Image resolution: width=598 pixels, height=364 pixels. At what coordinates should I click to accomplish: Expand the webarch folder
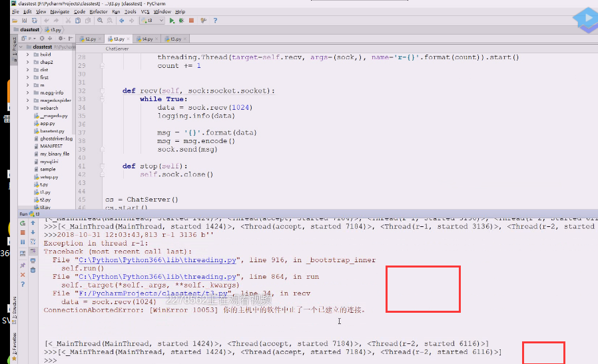point(27,108)
